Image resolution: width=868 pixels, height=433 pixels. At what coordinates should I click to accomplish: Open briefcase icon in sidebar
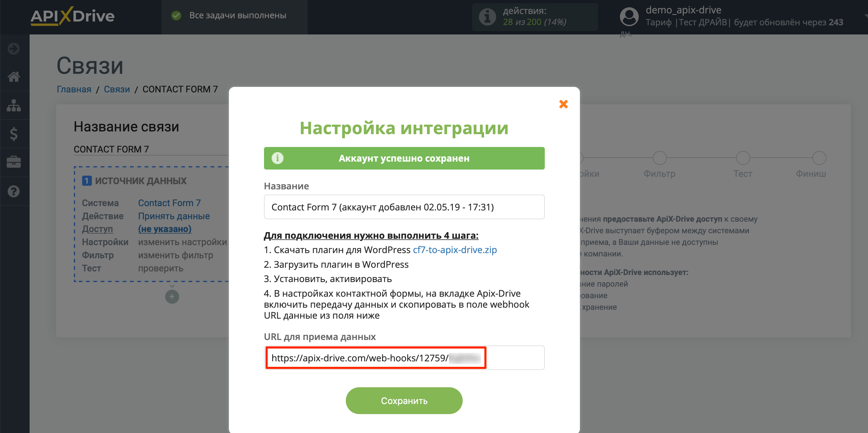[14, 162]
